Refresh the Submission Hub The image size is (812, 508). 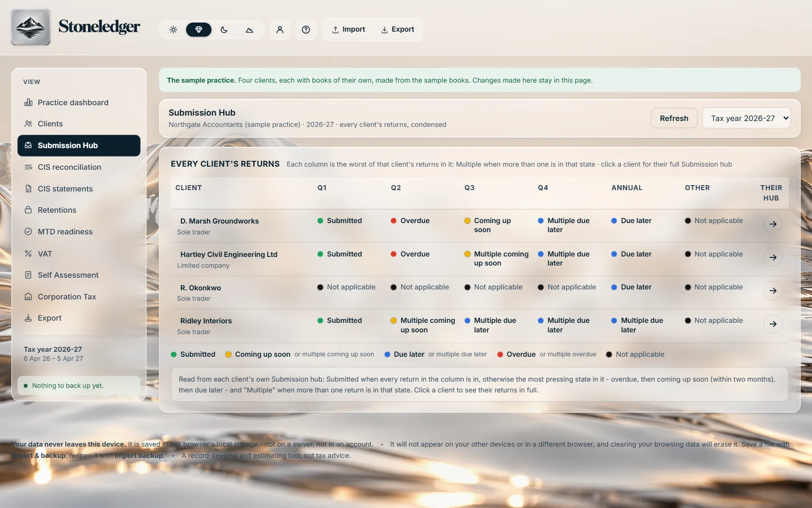[x=674, y=118]
